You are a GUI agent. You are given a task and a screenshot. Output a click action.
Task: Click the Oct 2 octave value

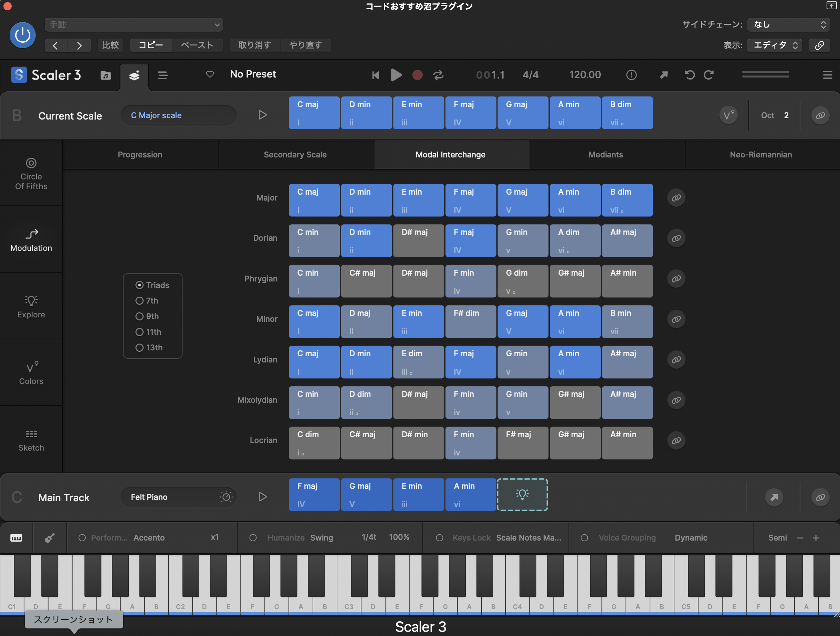[775, 115]
